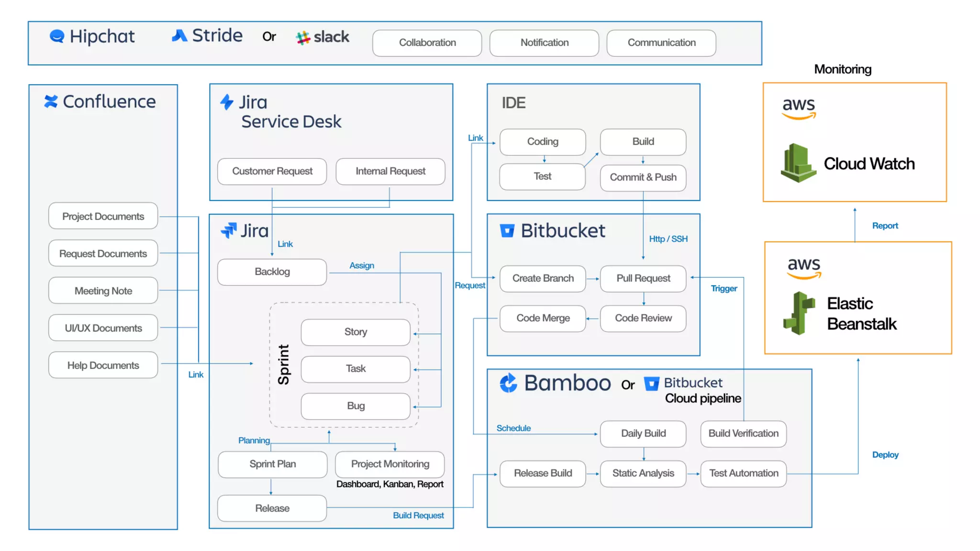Click the green Cloud Watch icon
This screenshot has width=980, height=551.
click(798, 163)
